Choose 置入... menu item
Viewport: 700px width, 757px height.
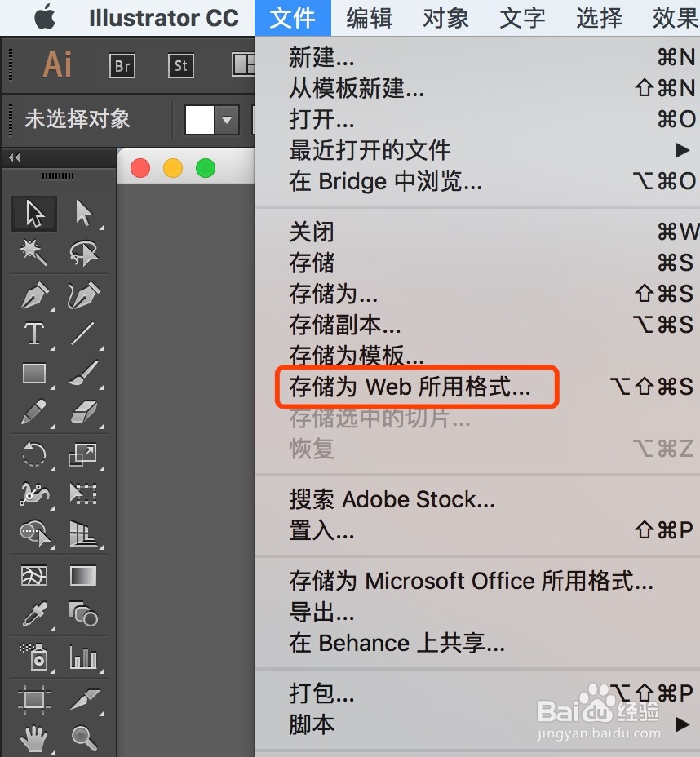tap(477, 530)
